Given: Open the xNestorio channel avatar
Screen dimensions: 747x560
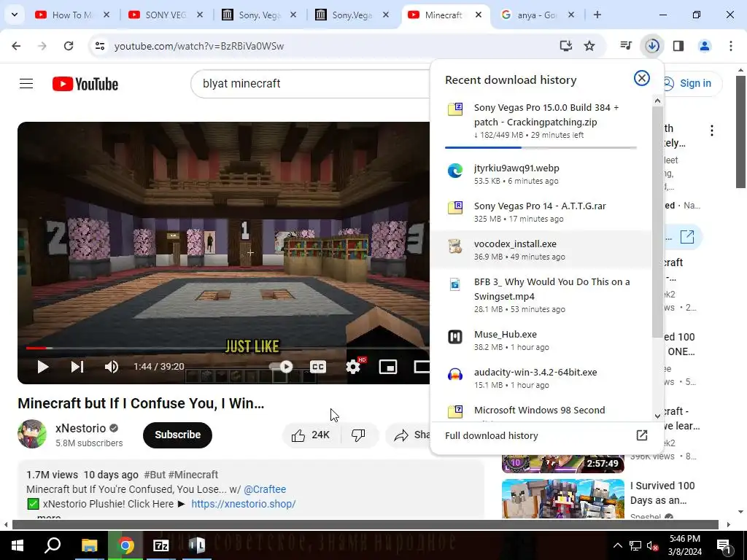Looking at the screenshot, I should coord(32,434).
